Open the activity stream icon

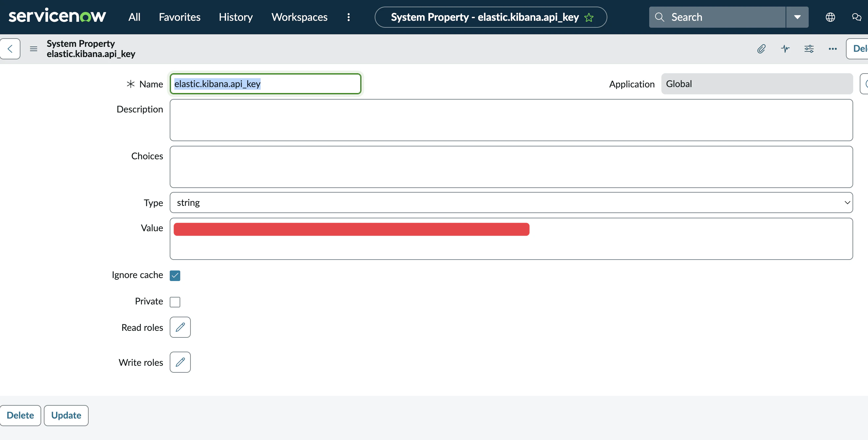tap(785, 49)
